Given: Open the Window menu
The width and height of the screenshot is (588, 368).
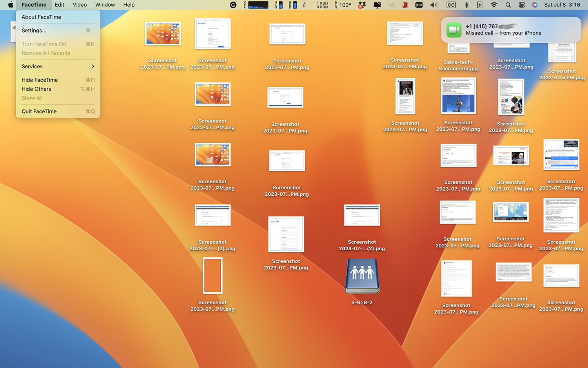Looking at the screenshot, I should [x=105, y=5].
